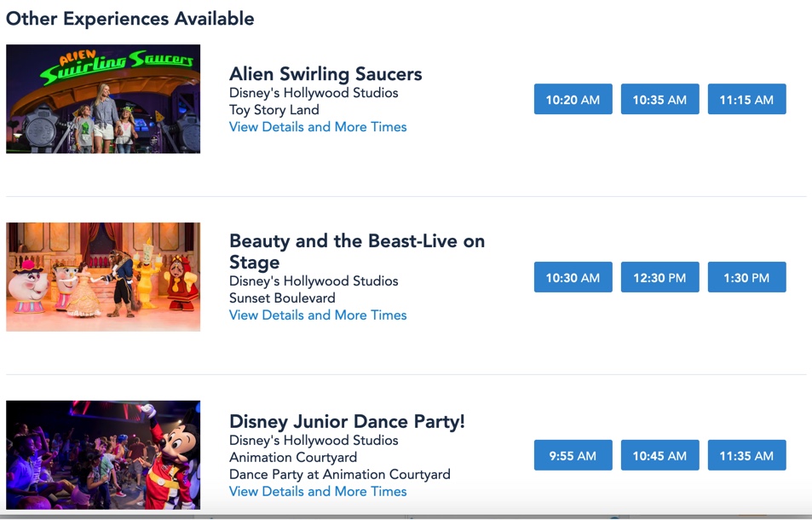
Task: Open View Details link for Beauty and the Beast
Action: (318, 315)
